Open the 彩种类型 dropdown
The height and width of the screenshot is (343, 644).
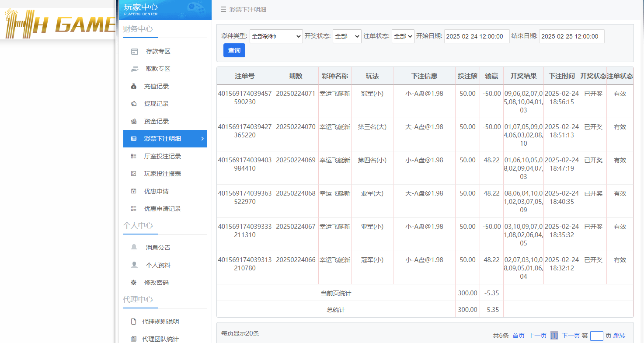point(276,36)
